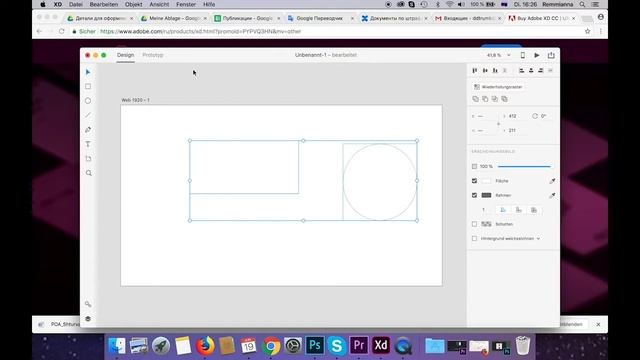
Task: Open the Ansicht menu
Action: tap(159, 4)
